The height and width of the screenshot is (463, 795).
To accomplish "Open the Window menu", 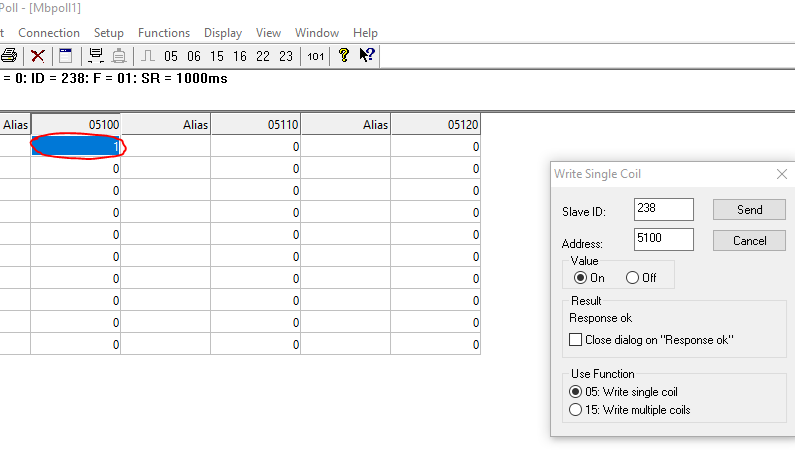I will (x=317, y=33).
